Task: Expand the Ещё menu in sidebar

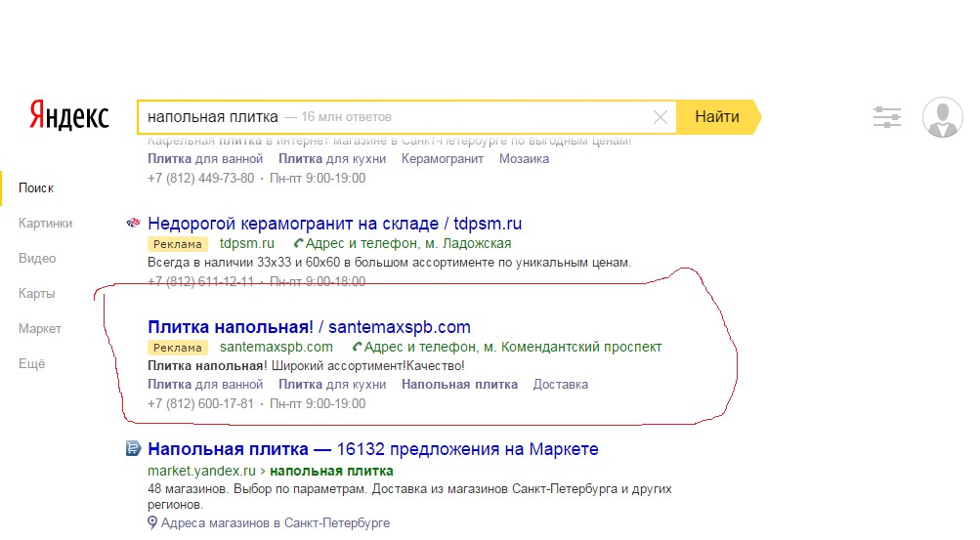Action: 32,364
